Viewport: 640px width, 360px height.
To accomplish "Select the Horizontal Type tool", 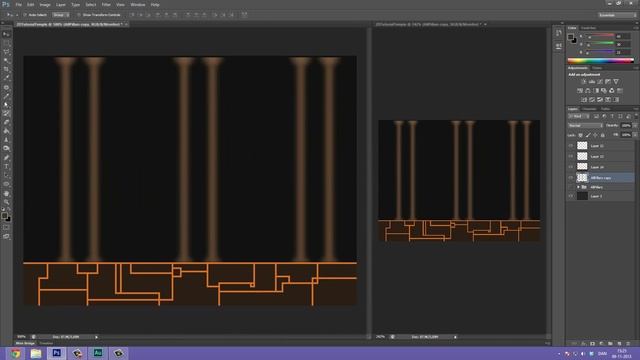I will click(x=6, y=167).
